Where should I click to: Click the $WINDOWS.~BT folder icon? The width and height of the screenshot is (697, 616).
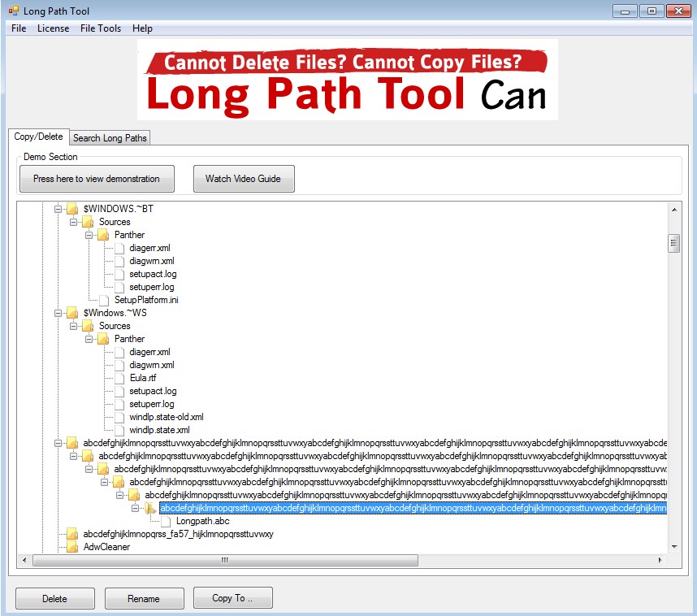click(x=72, y=209)
